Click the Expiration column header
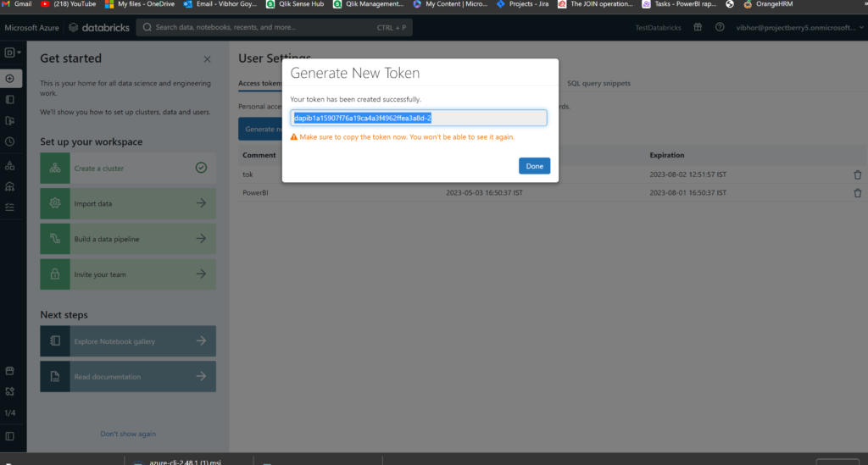Image resolution: width=868 pixels, height=465 pixels. click(666, 155)
